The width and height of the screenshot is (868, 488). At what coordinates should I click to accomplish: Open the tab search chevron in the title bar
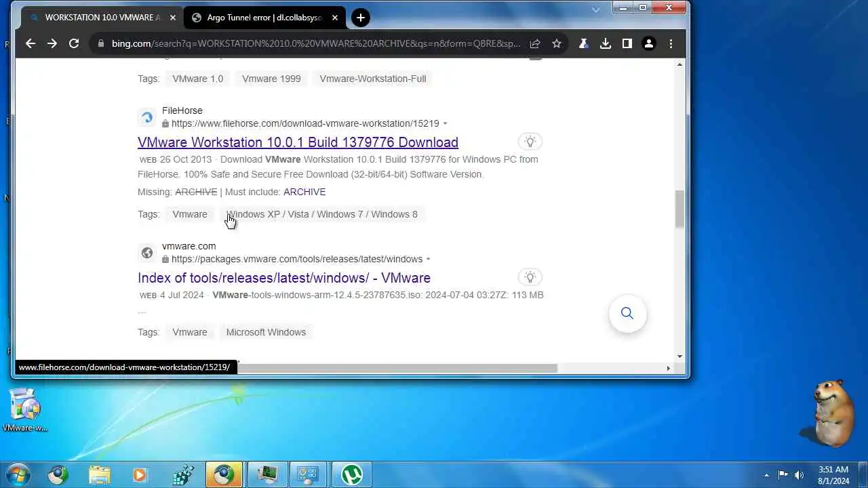(596, 9)
